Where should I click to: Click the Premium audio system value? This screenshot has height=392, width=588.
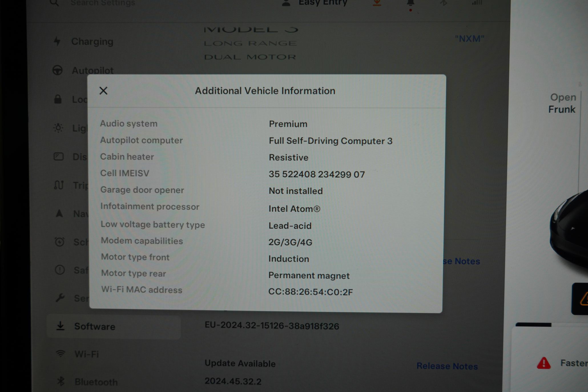(288, 124)
